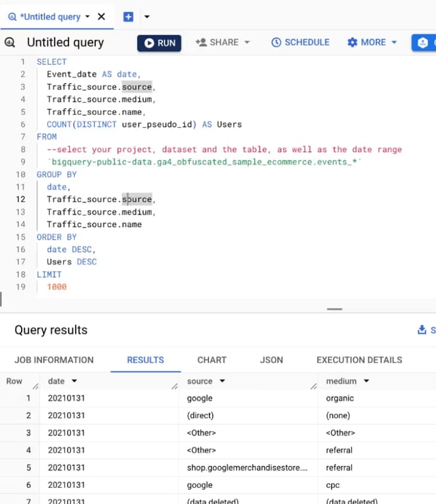This screenshot has height=504, width=436.
Task: Open date column header dropdown arrow
Action: (74, 381)
